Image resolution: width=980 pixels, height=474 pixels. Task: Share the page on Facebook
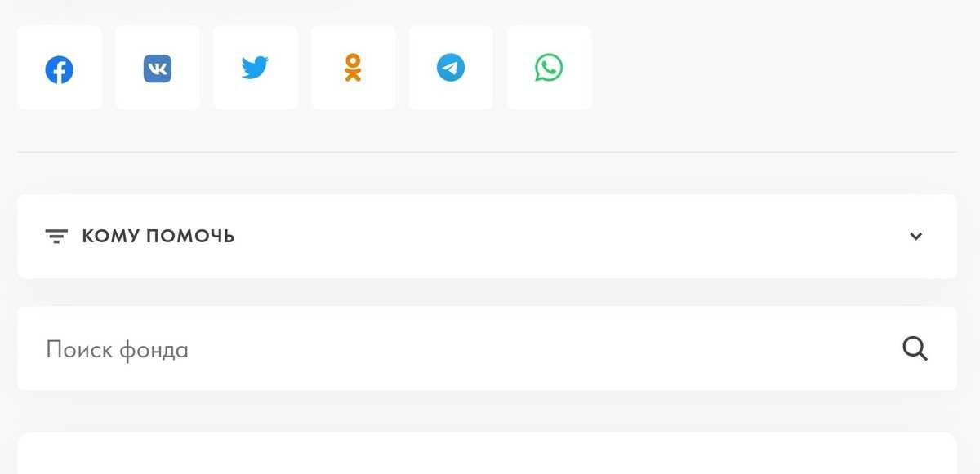point(59,69)
